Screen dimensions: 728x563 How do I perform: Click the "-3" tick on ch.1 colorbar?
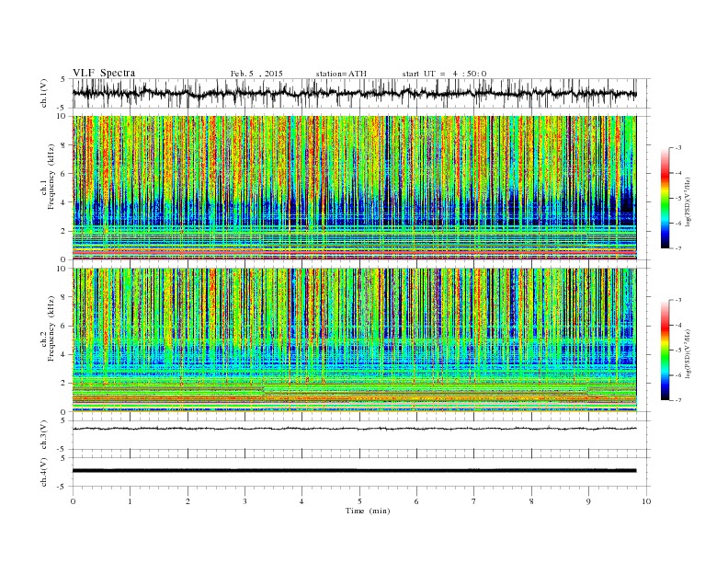pyautogui.click(x=677, y=148)
